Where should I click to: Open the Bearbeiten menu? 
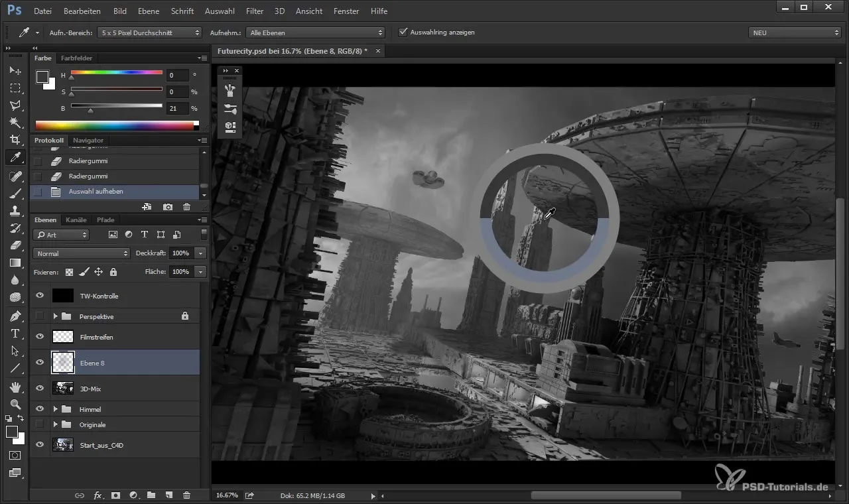click(x=82, y=11)
